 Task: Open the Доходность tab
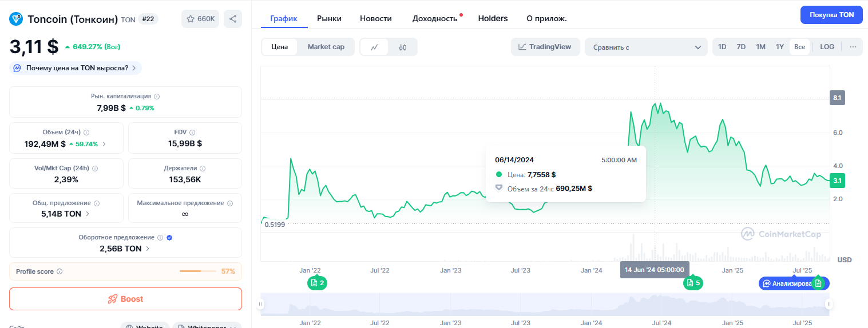coord(435,18)
